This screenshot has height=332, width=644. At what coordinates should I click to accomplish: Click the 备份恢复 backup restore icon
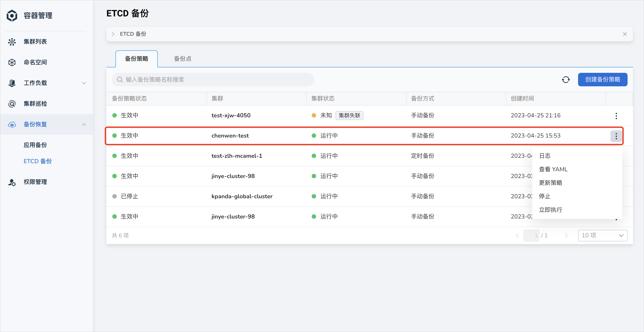[12, 124]
